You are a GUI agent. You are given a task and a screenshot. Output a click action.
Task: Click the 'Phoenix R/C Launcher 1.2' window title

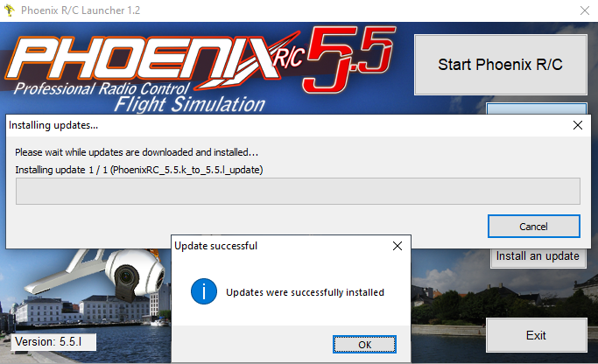click(x=81, y=10)
